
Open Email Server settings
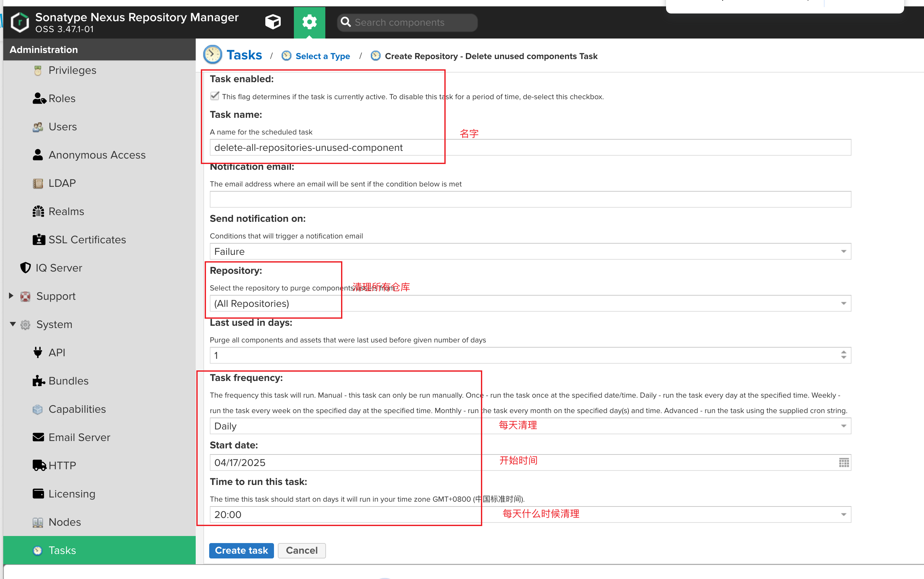[79, 437]
